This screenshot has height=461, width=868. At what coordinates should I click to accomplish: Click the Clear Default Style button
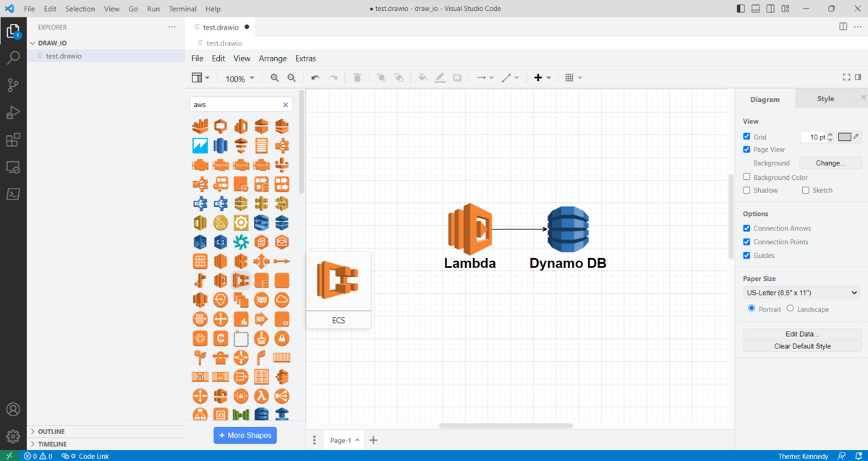[x=802, y=346]
